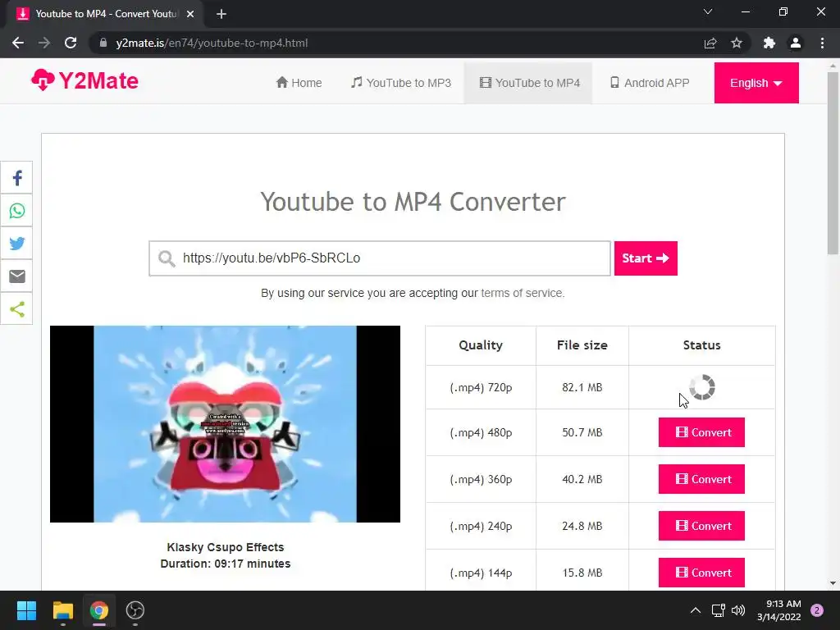Open the Windows Start menu
Screen dimensions: 840x630
(x=26, y=610)
